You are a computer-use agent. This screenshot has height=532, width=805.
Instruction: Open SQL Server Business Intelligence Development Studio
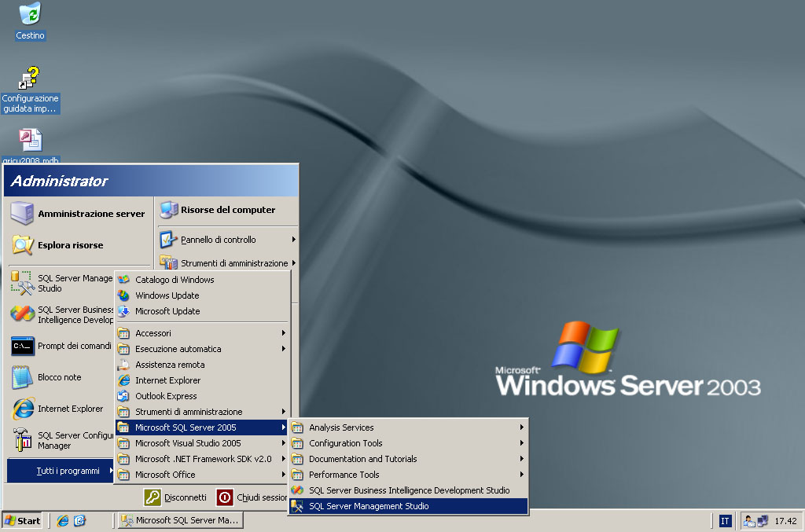tap(407, 490)
